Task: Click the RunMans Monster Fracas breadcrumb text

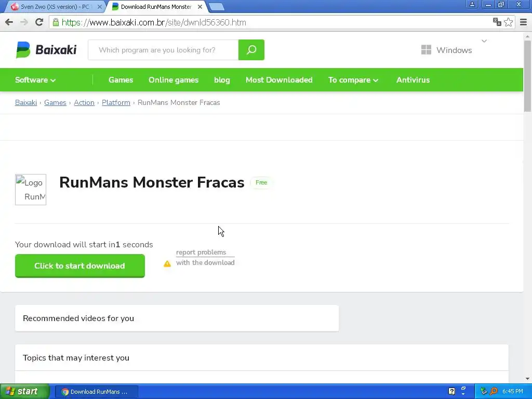Action: pyautogui.click(x=179, y=102)
